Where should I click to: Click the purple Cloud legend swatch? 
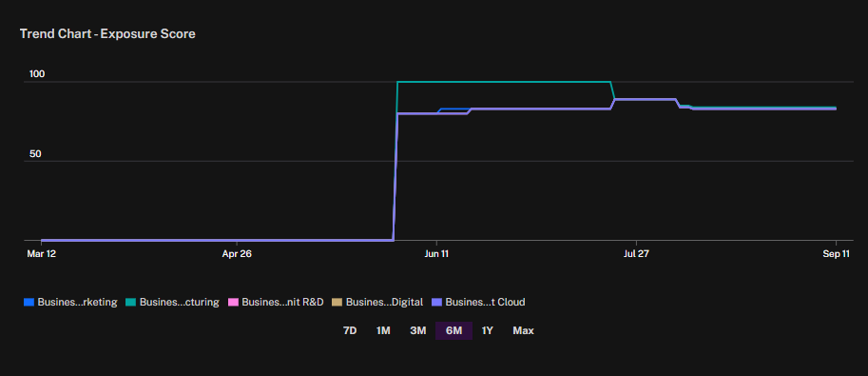coord(436,303)
